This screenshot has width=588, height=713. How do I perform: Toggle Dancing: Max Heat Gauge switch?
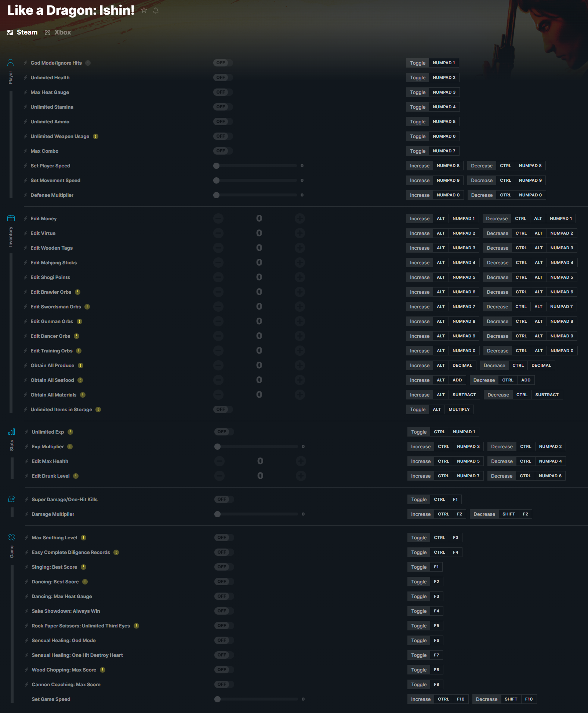[x=224, y=596]
